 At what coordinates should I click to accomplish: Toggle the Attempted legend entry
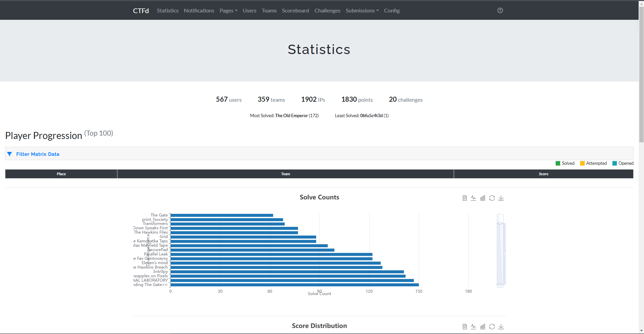pos(593,163)
